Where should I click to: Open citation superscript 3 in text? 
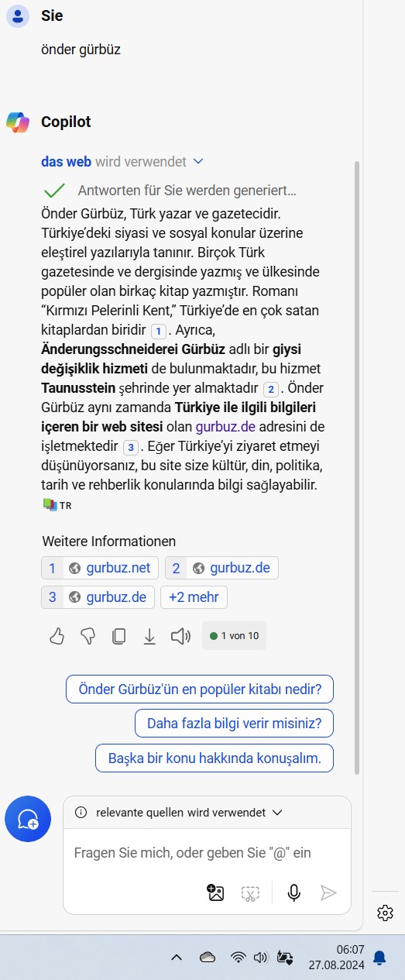click(x=131, y=448)
